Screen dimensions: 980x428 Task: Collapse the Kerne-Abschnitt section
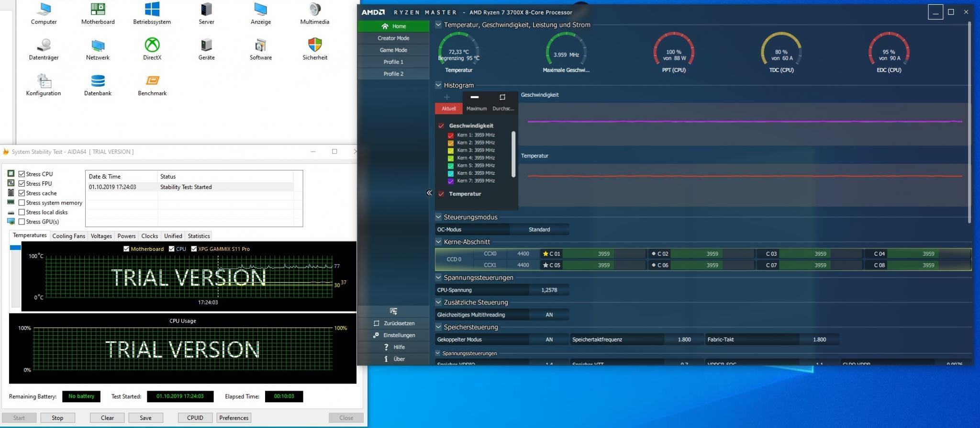[x=438, y=242]
